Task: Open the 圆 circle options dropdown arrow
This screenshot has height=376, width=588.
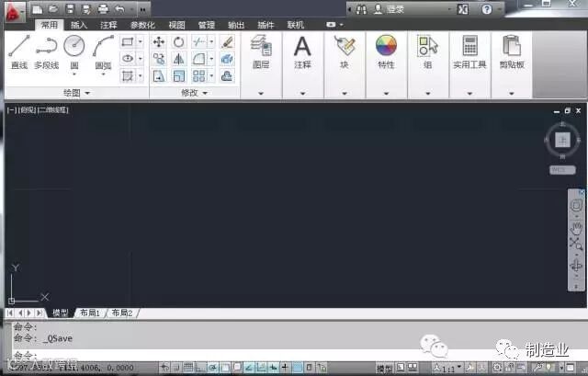Action: [x=74, y=74]
